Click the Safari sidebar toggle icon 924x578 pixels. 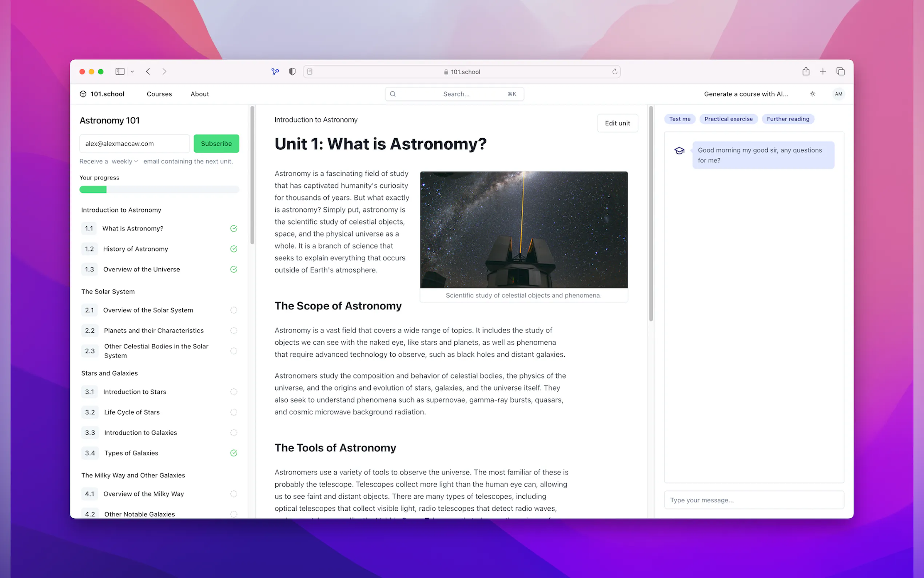[120, 71]
